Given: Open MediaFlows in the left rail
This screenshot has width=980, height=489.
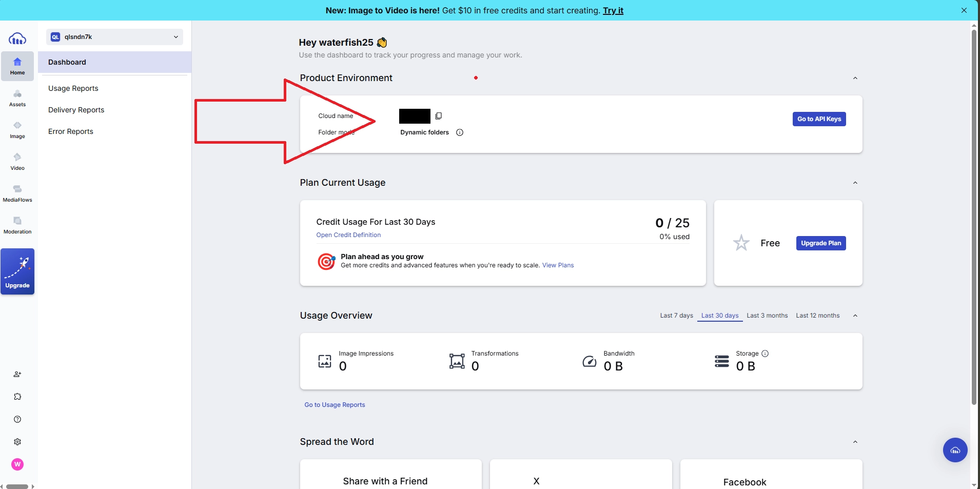Looking at the screenshot, I should (x=17, y=193).
